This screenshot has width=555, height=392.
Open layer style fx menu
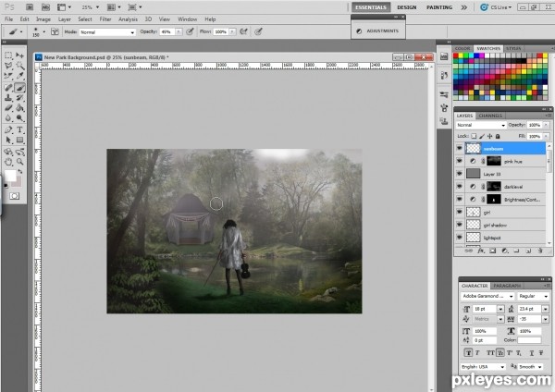pyautogui.click(x=481, y=251)
